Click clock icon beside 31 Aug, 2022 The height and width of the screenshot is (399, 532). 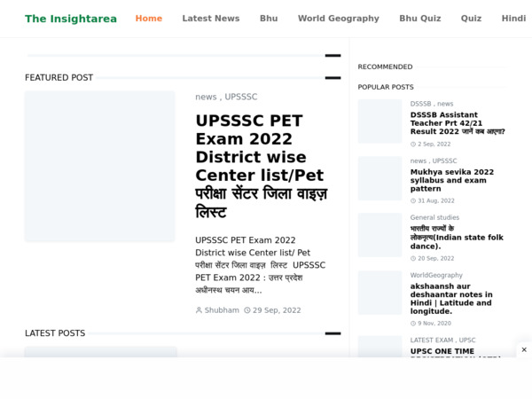(413, 201)
